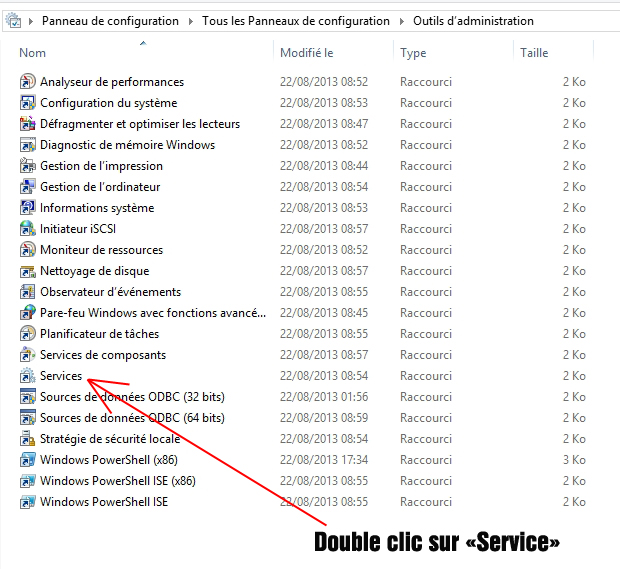Click the Services gear icon
The height and width of the screenshot is (569, 620).
pyautogui.click(x=28, y=375)
